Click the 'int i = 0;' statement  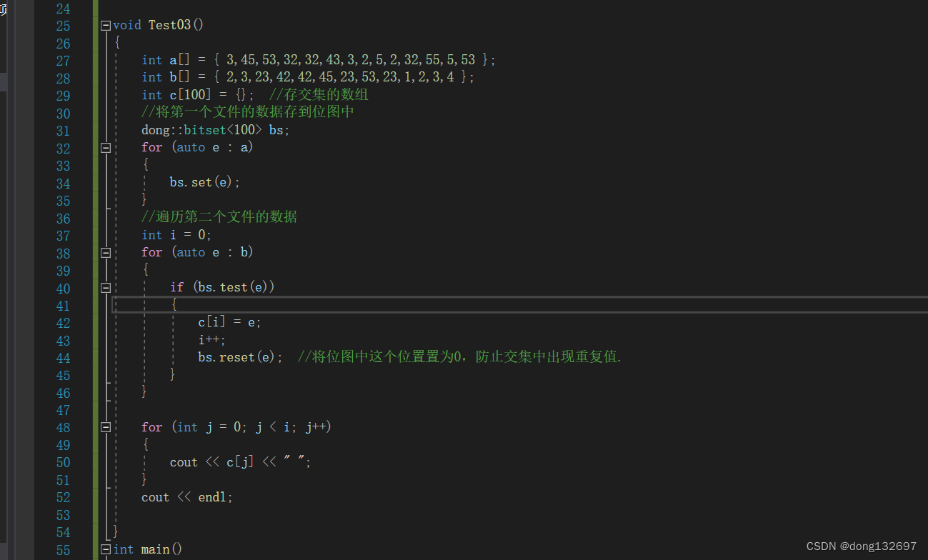point(176,235)
